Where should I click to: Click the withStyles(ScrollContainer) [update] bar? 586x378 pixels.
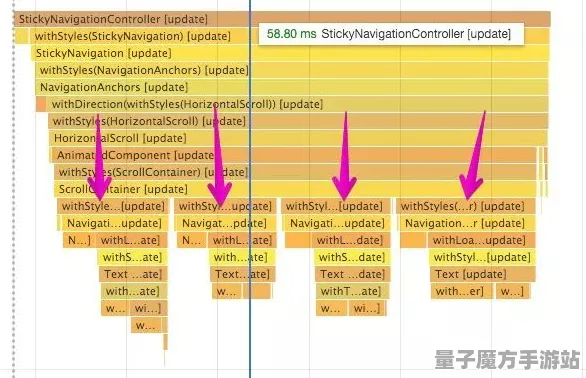(295, 172)
